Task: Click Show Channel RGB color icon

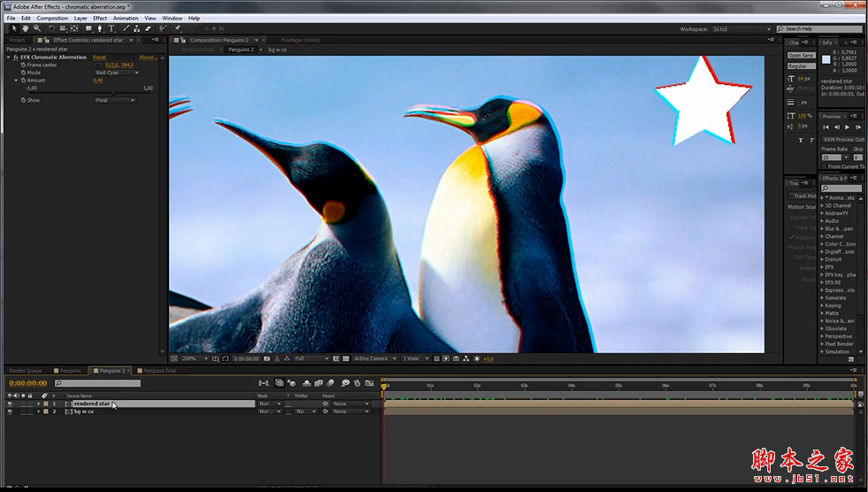Action: point(287,358)
